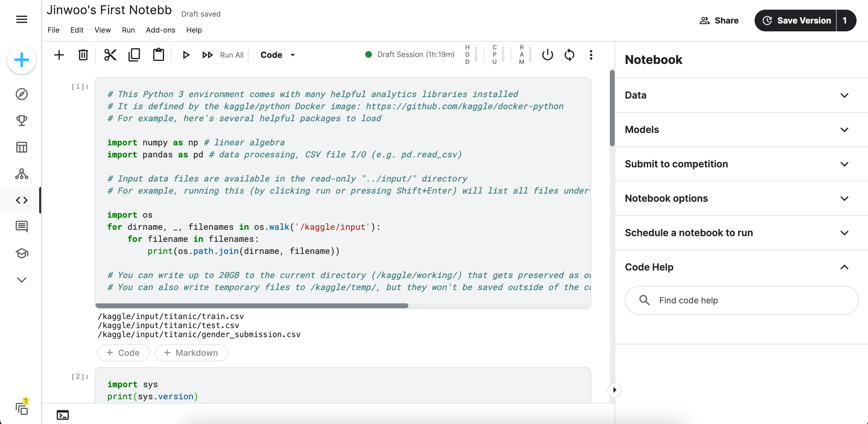Screen dimensions: 868x424
Task: Expand Submit to competition section
Action: (741, 164)
